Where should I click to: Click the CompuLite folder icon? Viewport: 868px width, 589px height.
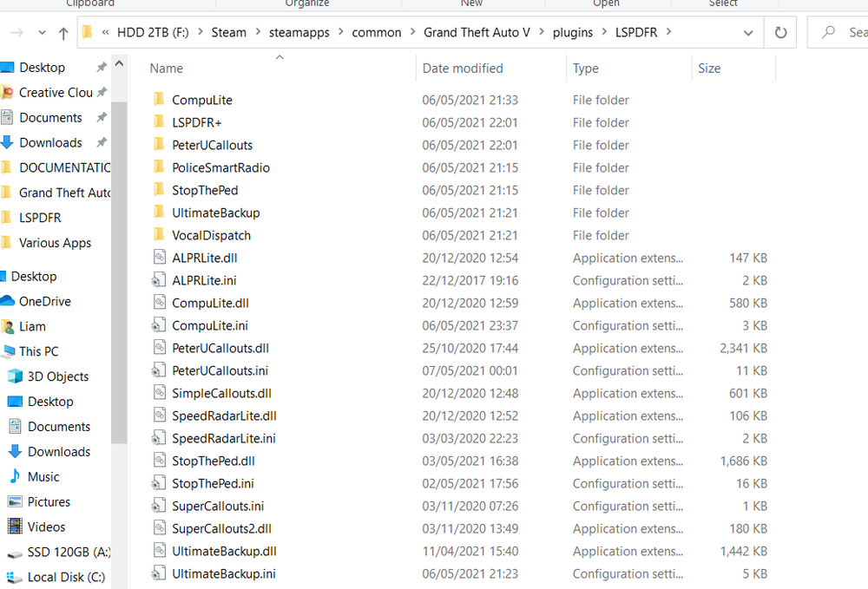(159, 100)
